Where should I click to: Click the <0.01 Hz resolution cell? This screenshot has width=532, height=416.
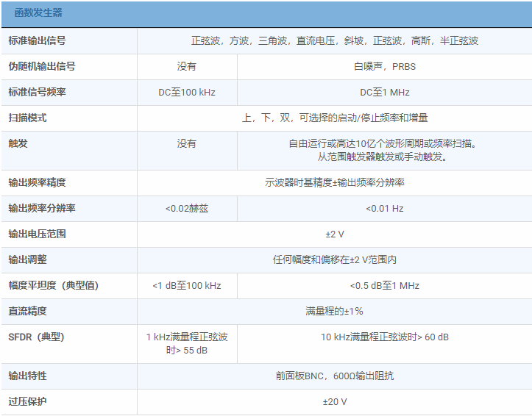point(384,209)
